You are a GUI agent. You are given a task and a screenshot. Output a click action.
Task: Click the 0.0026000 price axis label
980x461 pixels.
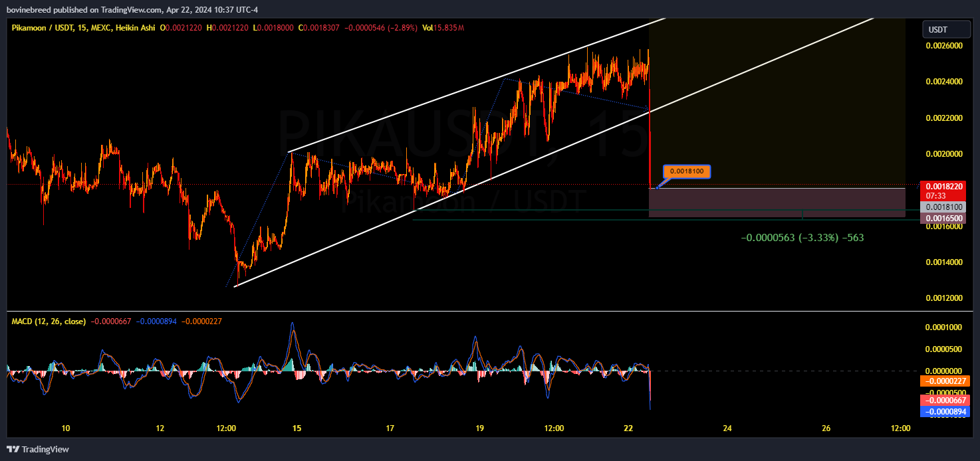(944, 46)
